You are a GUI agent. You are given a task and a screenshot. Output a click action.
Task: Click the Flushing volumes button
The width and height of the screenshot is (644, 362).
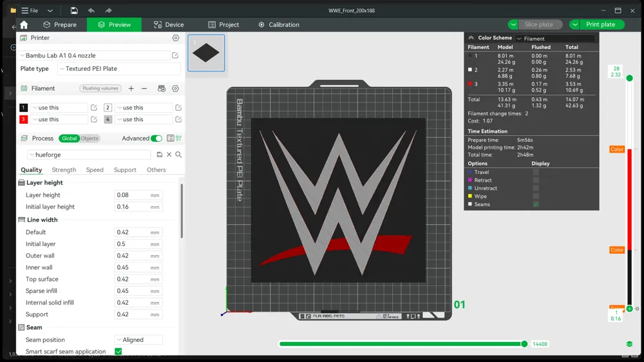(100, 88)
